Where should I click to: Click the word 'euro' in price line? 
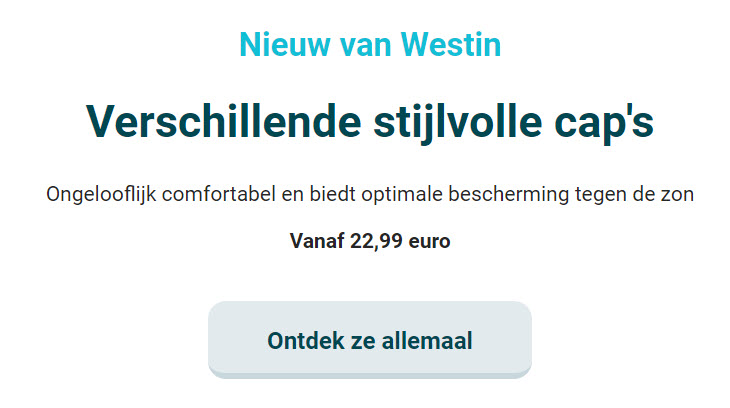(x=429, y=243)
